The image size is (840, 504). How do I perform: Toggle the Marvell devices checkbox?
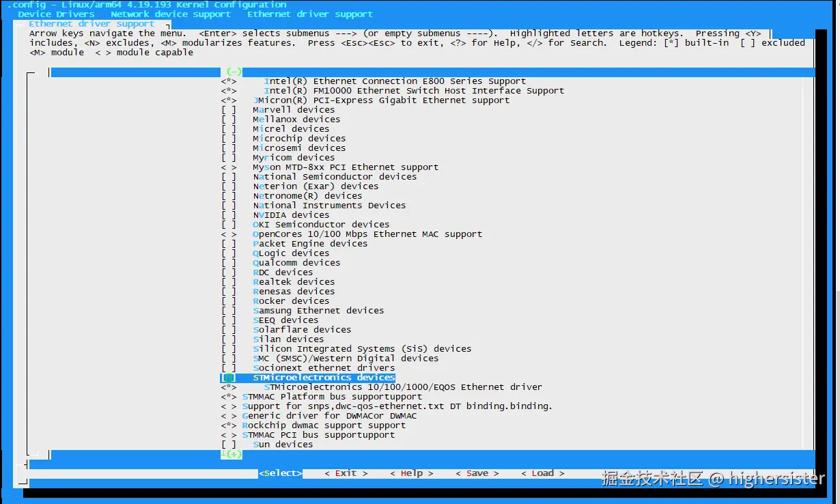[x=229, y=109]
